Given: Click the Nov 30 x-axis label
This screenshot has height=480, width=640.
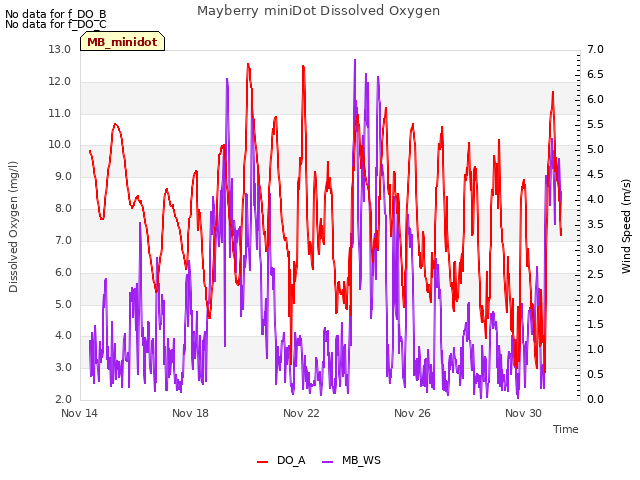Looking at the screenshot, I should pyautogui.click(x=523, y=413).
